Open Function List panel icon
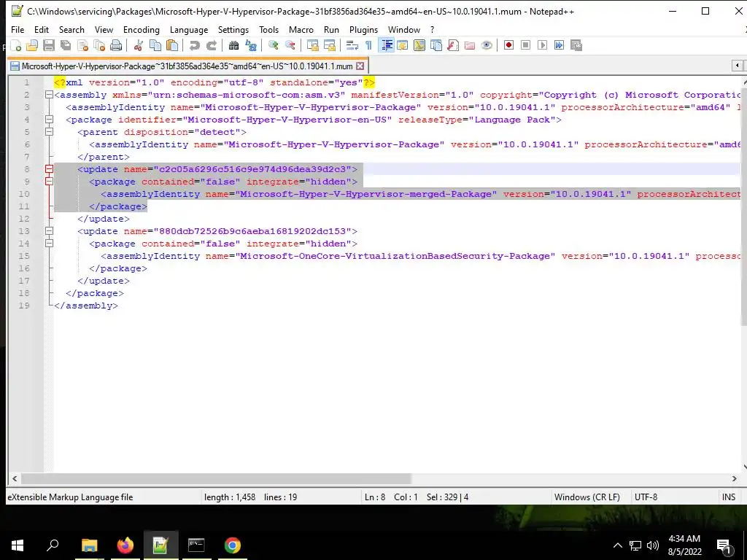 [x=453, y=45]
